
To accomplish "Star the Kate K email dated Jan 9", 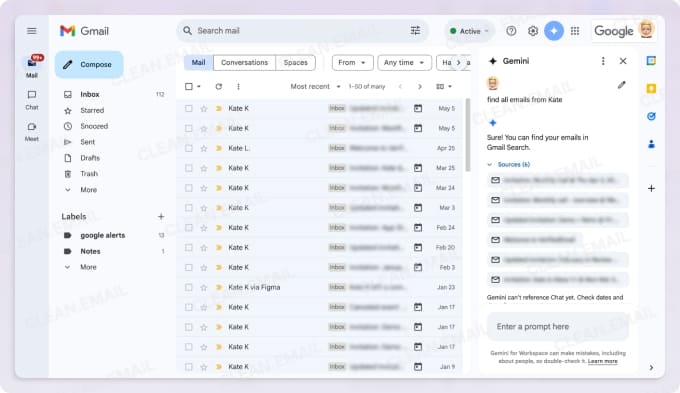I will 204,367.
